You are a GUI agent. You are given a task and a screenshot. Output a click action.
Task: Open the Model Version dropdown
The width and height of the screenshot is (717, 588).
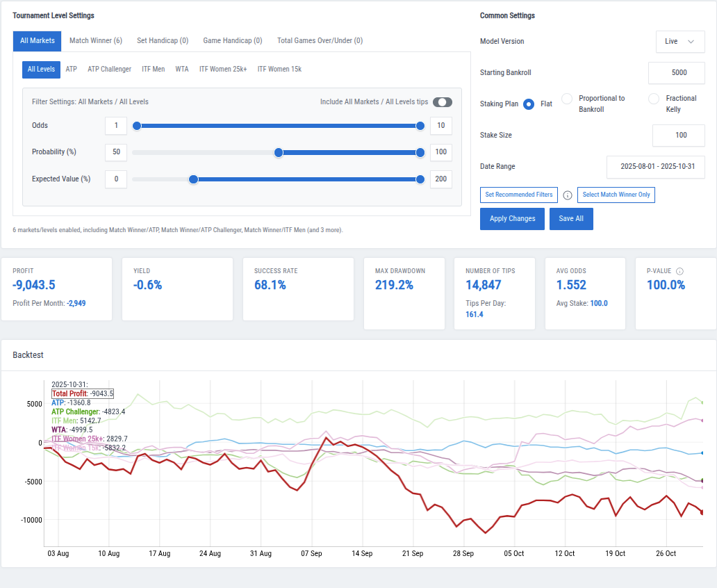[x=679, y=42]
